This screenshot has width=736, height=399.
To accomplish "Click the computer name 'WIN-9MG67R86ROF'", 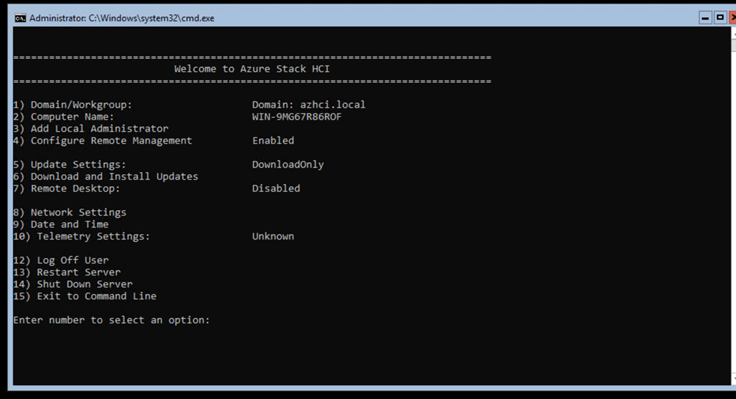I will (x=297, y=116).
